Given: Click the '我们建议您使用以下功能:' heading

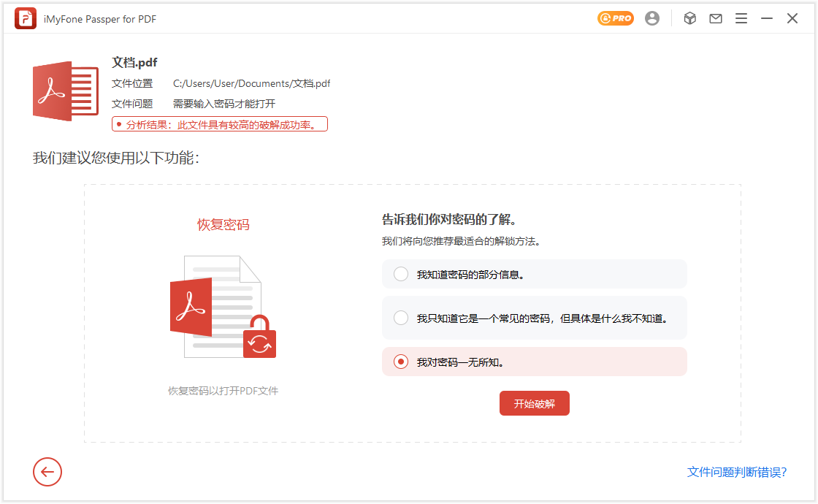Looking at the screenshot, I should click(116, 158).
